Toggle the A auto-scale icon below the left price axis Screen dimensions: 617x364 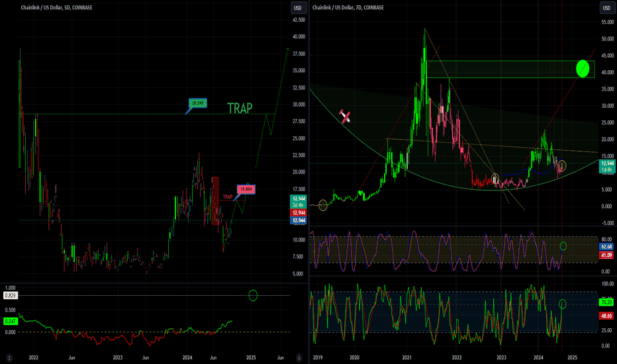pyautogui.click(x=299, y=357)
